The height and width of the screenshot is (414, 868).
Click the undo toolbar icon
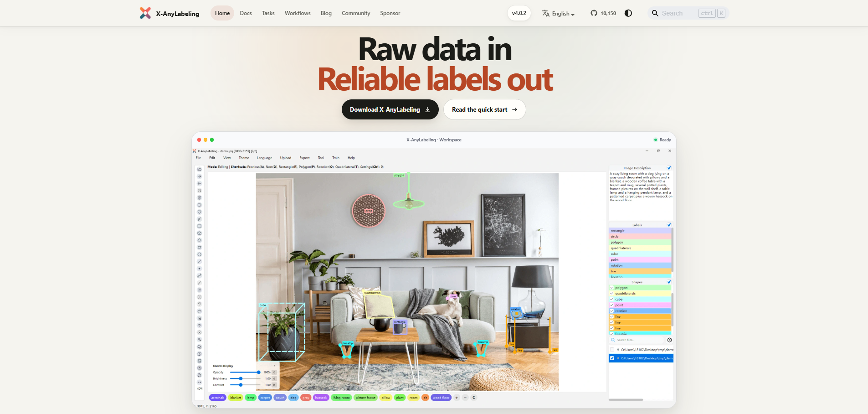pyautogui.click(x=199, y=304)
